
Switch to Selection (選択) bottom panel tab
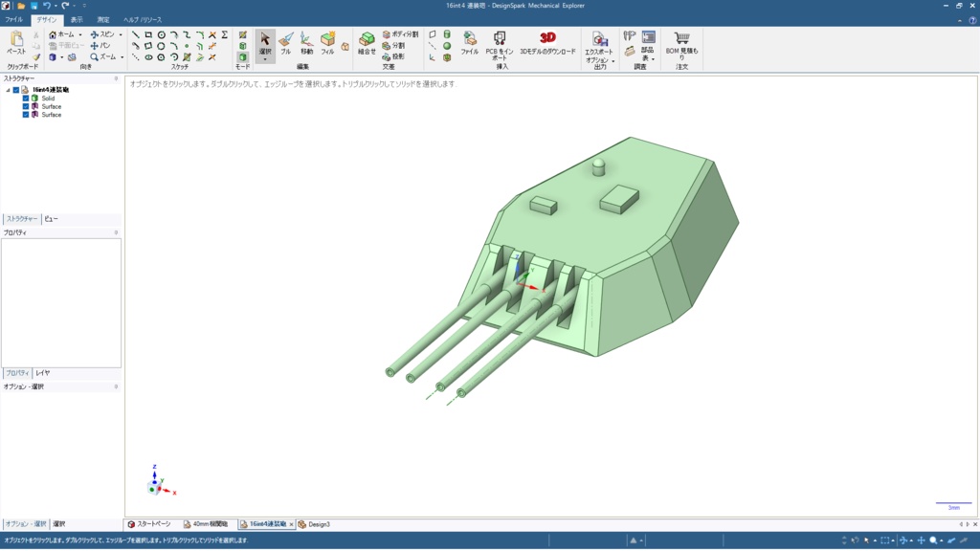[58, 524]
